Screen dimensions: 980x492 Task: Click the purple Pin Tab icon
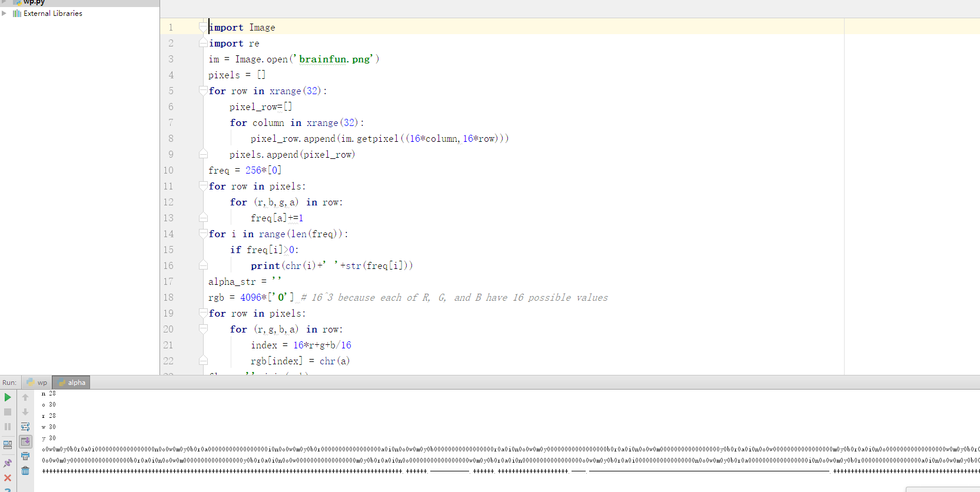pos(8,463)
